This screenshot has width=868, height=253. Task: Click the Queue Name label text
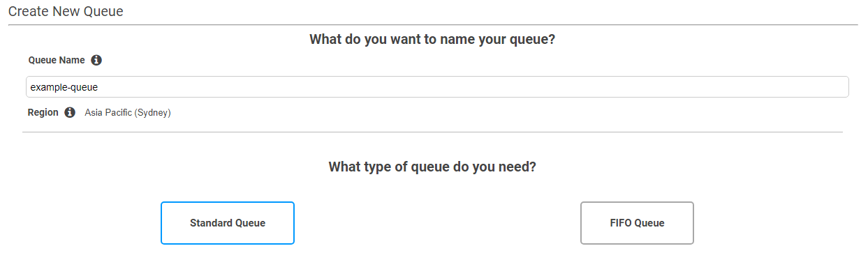coord(57,60)
